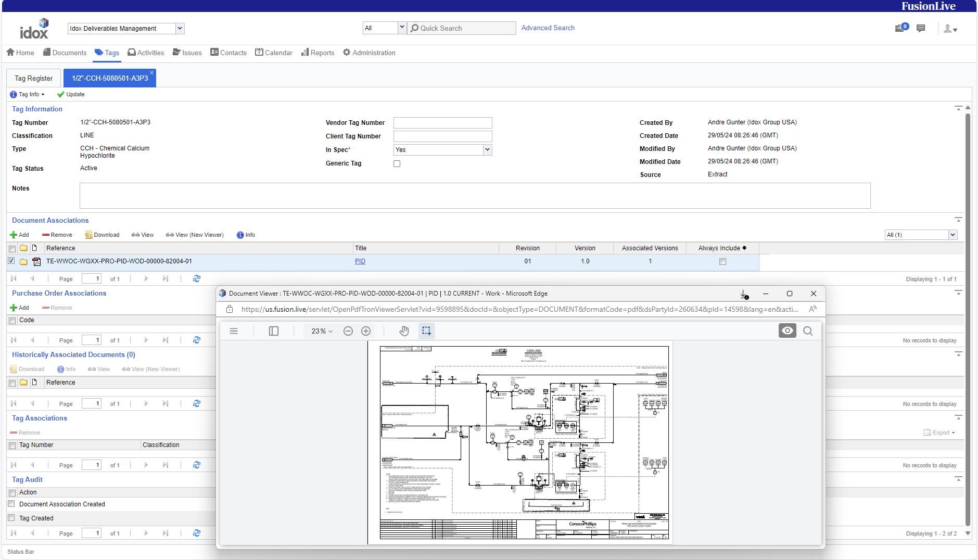The width and height of the screenshot is (978, 560).
Task: Click into the Vendor Tag Number field
Action: tap(442, 123)
